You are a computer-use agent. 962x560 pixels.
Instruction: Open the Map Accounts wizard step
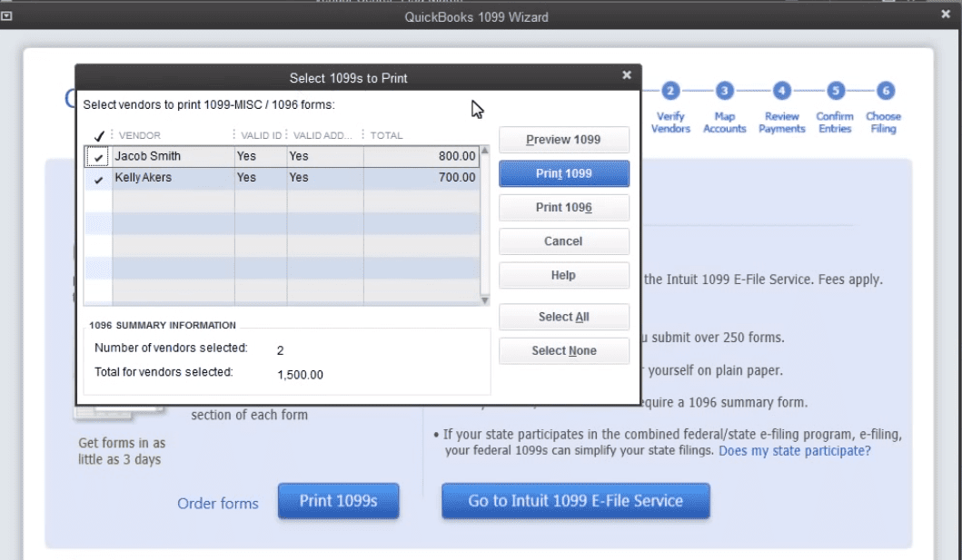coord(724,91)
